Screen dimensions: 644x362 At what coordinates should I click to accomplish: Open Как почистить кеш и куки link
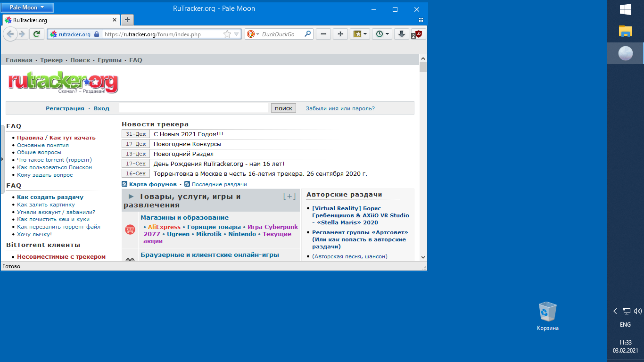(x=53, y=219)
